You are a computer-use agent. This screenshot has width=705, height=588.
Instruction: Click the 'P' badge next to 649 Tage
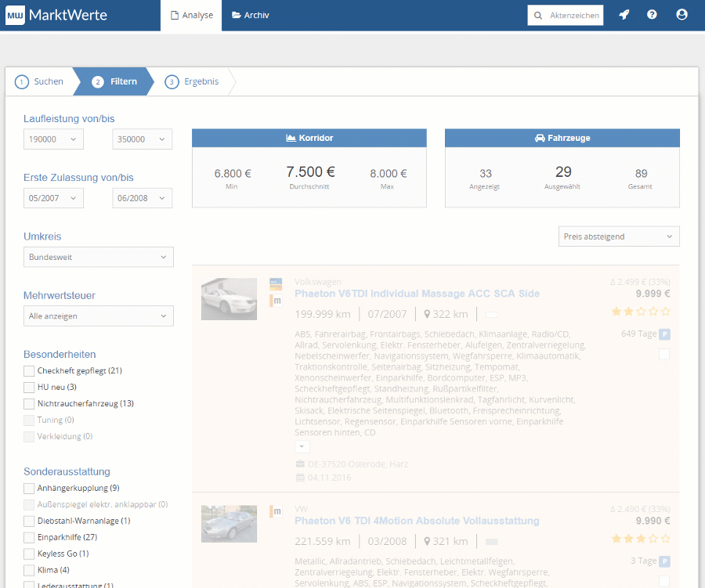click(x=664, y=334)
